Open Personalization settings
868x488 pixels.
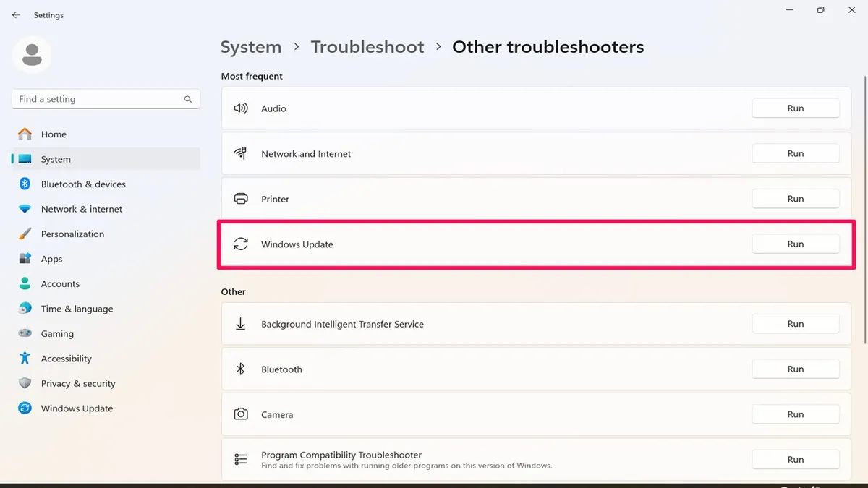click(106, 234)
